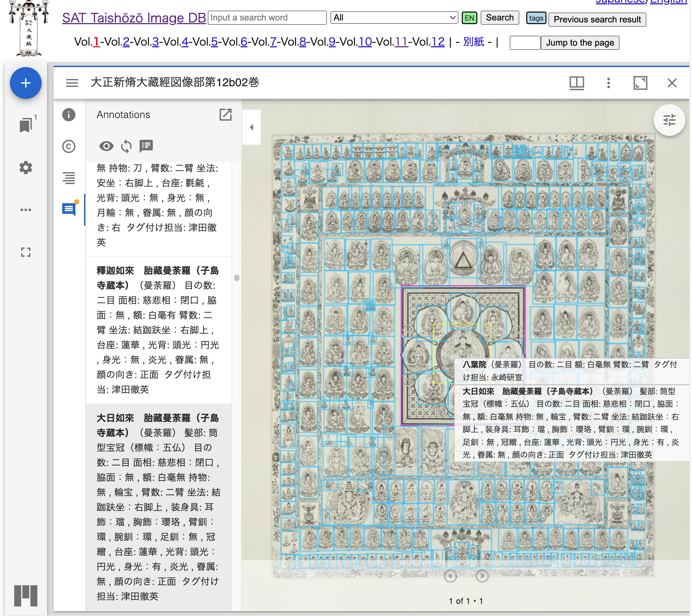Open the window hamburger menu
692x616 pixels.
point(72,83)
